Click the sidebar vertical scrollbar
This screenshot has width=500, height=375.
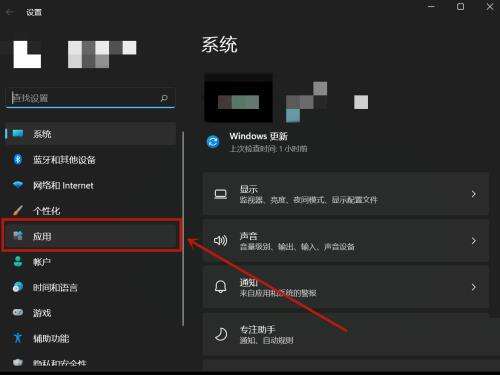coord(183,229)
